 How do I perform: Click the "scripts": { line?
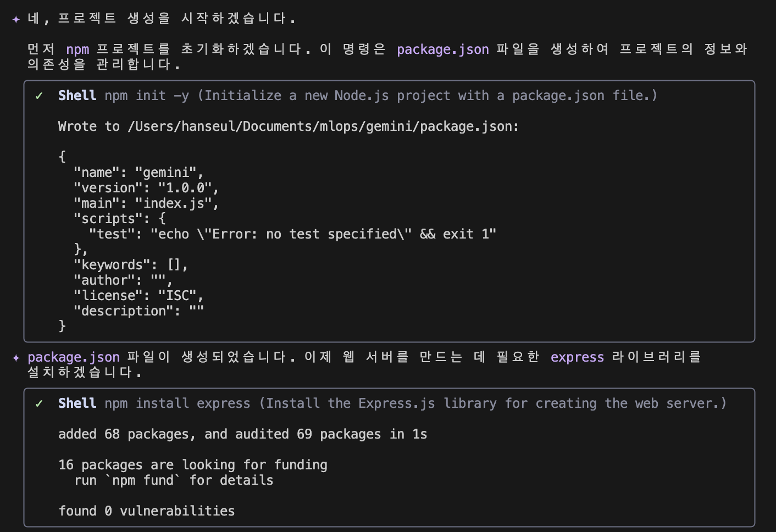(x=120, y=219)
